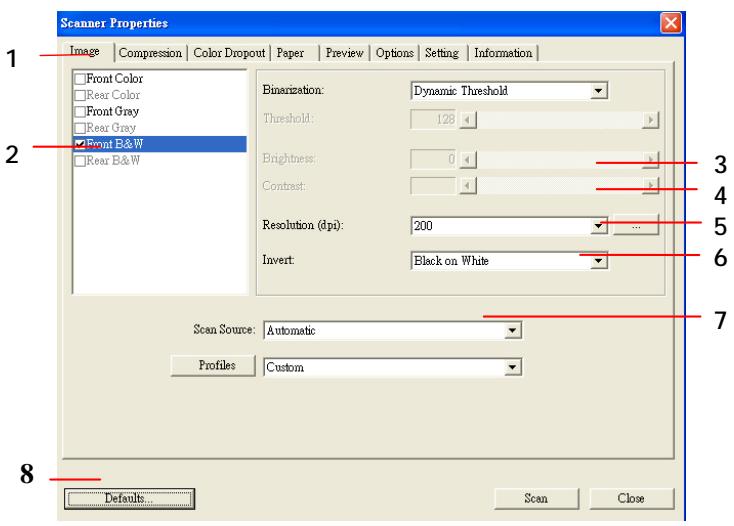The height and width of the screenshot is (526, 734).
Task: Click the Threshold slider track
Action: tap(559, 120)
